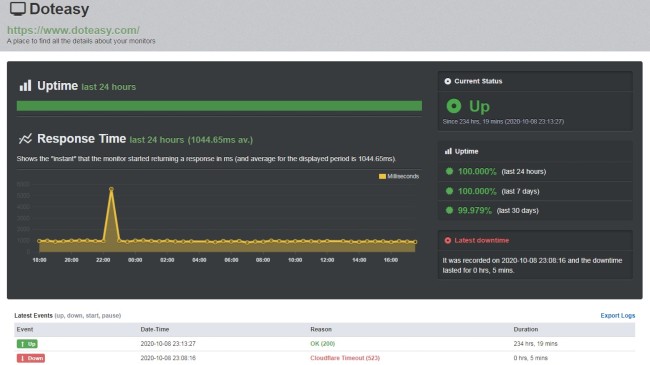Click the 2020-10-08 23:08:16 date cell

pos(168,358)
